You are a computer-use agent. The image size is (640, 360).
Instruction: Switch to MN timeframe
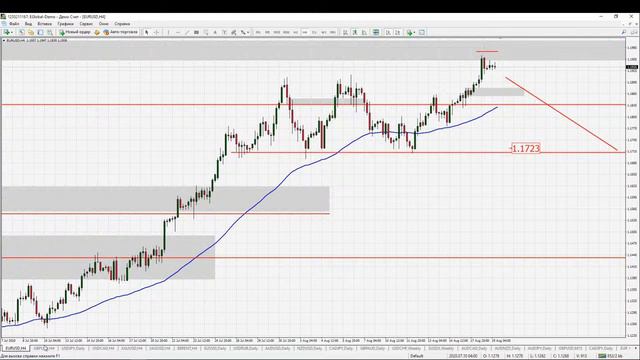click(x=333, y=32)
